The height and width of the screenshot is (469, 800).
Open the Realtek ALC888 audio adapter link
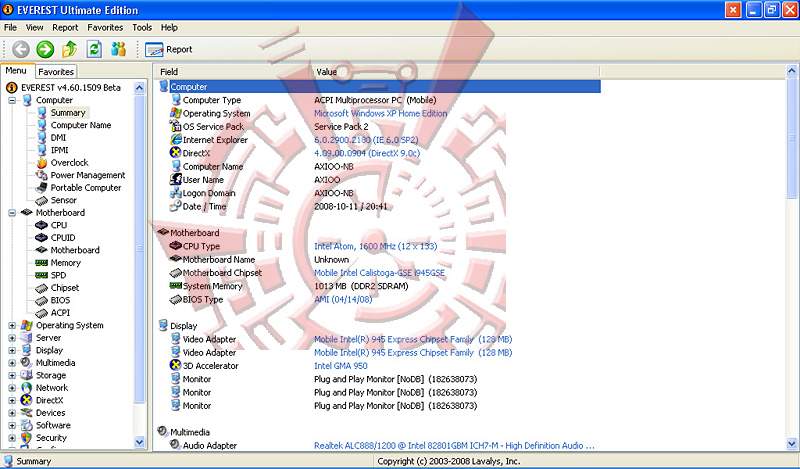(x=454, y=446)
